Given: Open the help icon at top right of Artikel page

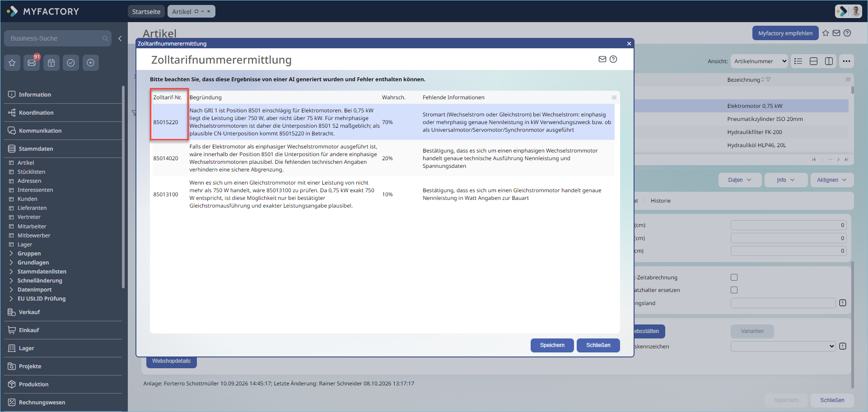Looking at the screenshot, I should (x=847, y=33).
